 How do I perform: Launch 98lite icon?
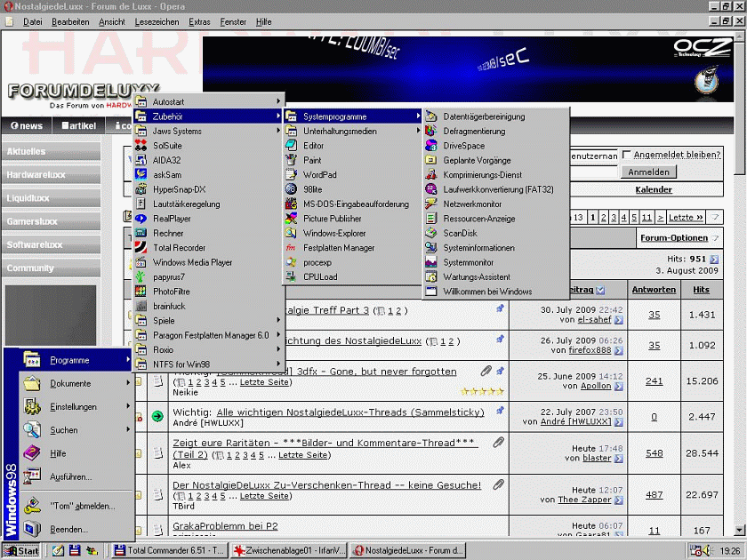pos(291,189)
